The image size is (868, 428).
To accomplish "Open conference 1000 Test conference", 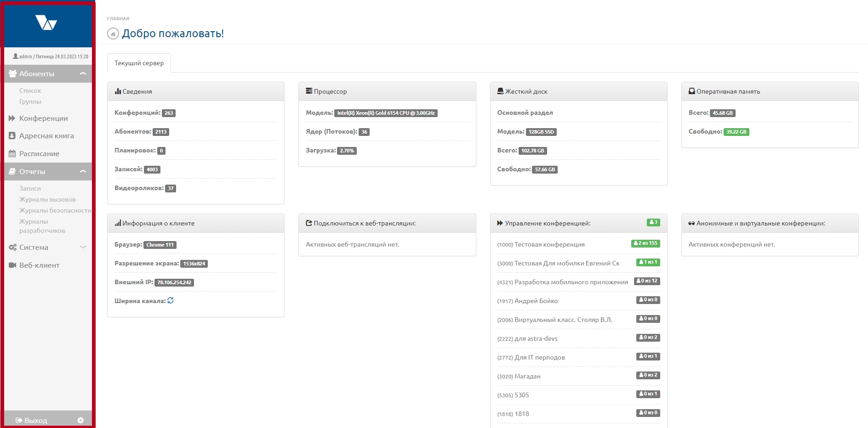I will (x=541, y=244).
